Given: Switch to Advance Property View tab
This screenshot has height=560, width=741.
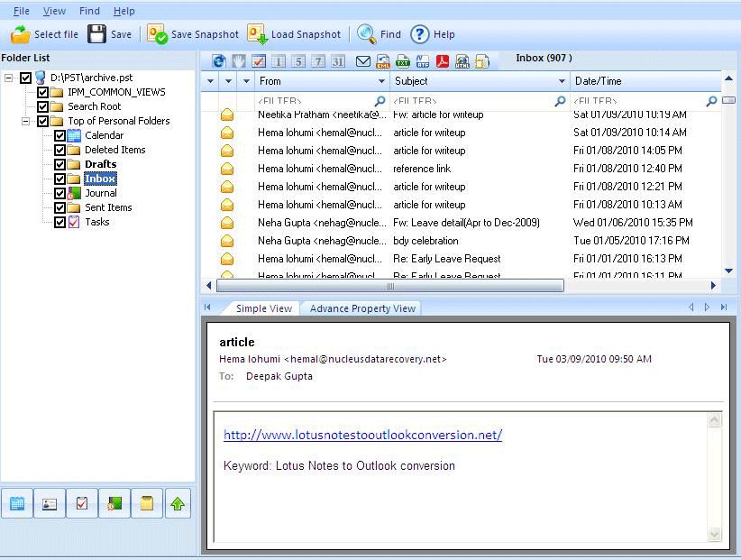Looking at the screenshot, I should point(362,308).
